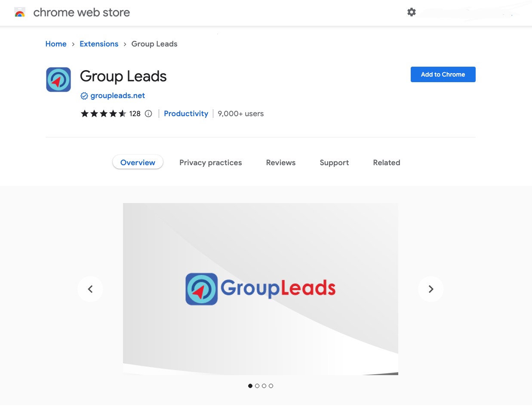Screen dimensions: 532x416
Task: Go to Home breadcrumb link
Action: point(56,44)
